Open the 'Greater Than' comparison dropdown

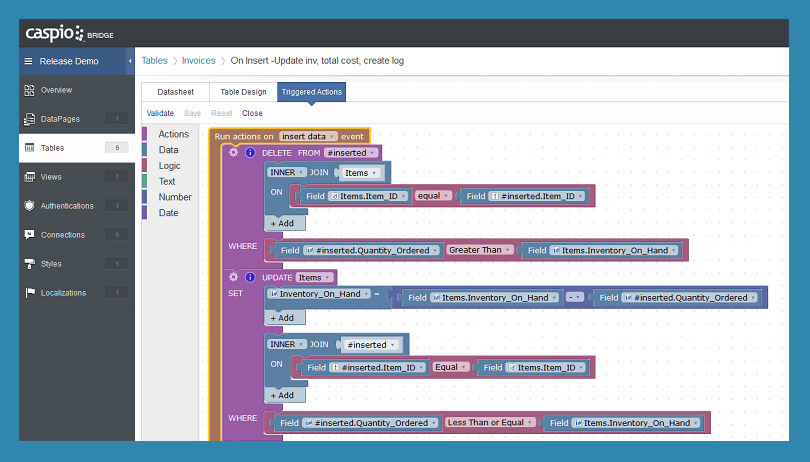(x=480, y=250)
